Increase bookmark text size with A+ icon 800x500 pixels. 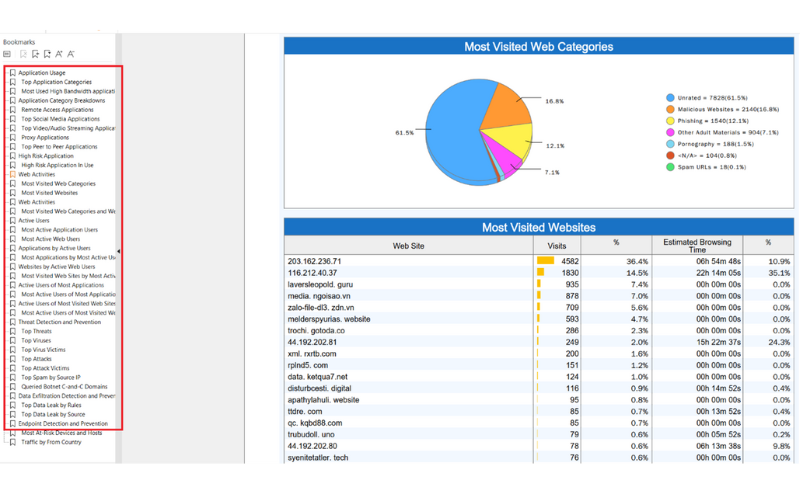click(59, 54)
